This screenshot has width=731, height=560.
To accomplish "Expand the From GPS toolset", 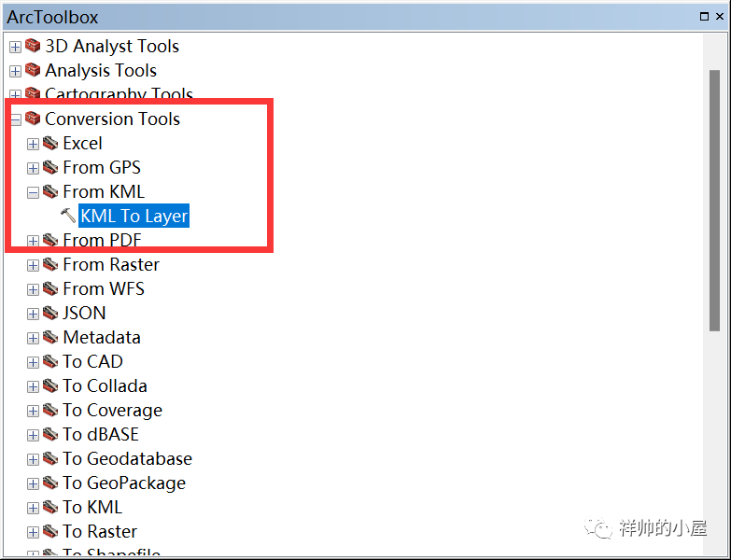I will coord(33,168).
